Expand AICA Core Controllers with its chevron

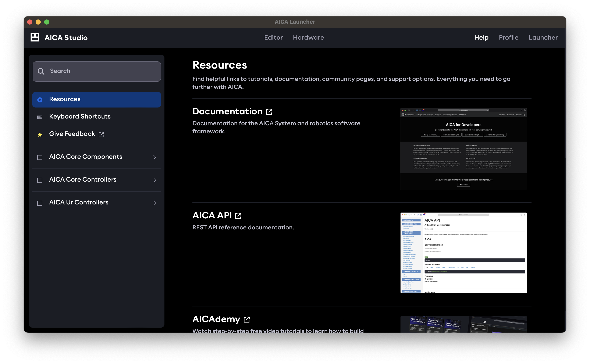[x=154, y=180]
